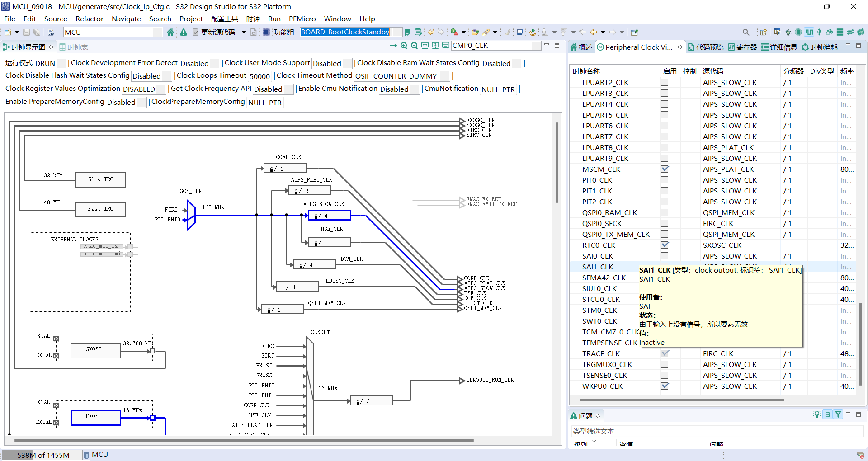
Task: Disable the MSCM_CLK checkbox
Action: click(665, 169)
